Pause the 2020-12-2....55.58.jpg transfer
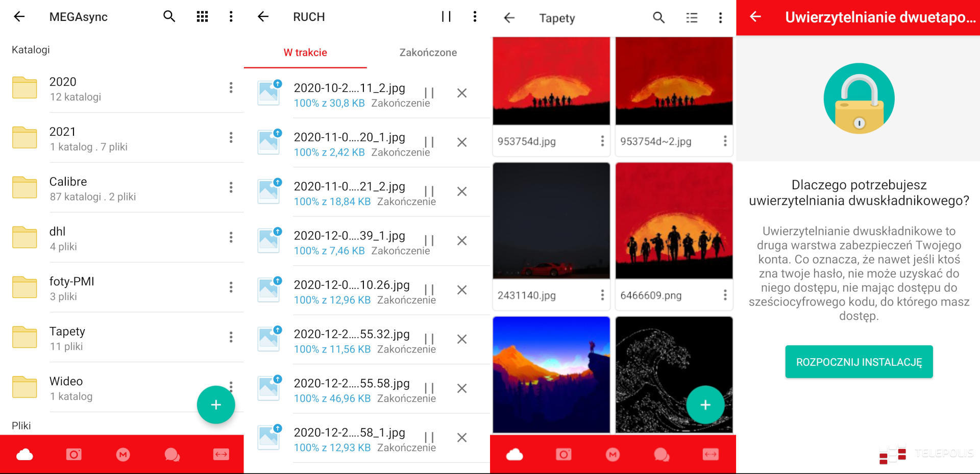Screen dimensions: 980x474 click(429, 388)
